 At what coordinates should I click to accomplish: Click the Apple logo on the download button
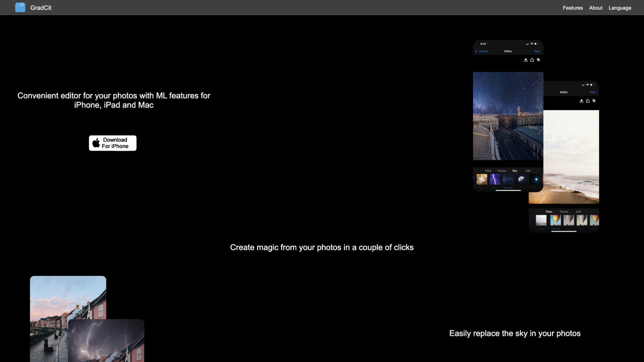tap(96, 143)
